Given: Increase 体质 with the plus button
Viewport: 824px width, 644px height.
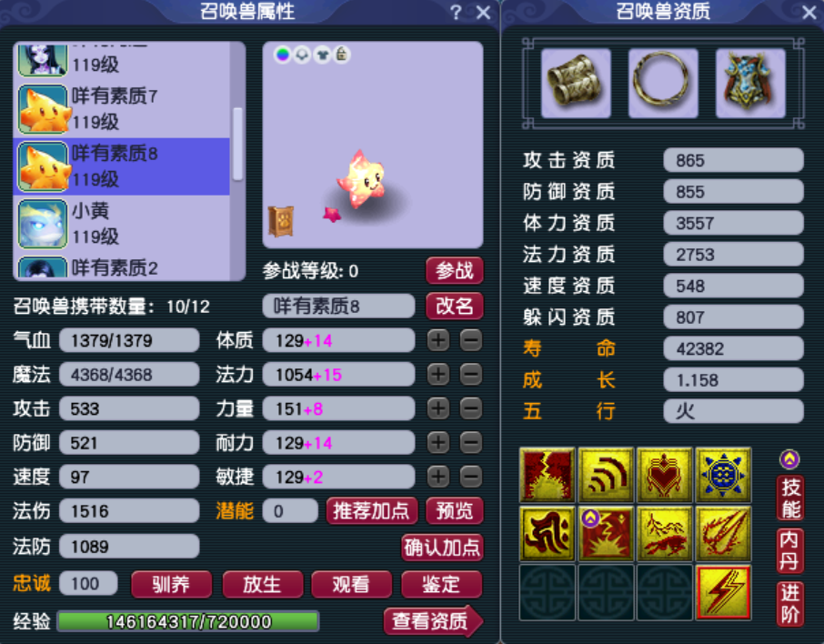Looking at the screenshot, I should [x=437, y=341].
